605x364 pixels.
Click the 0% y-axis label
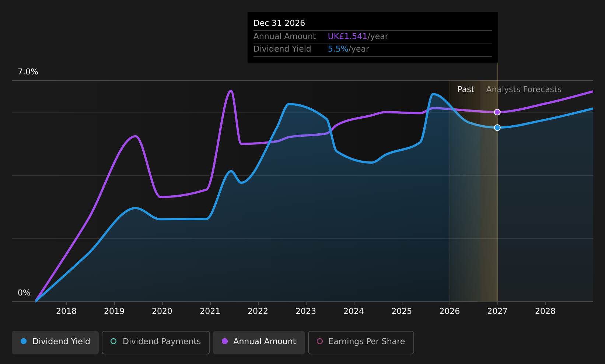pos(24,293)
